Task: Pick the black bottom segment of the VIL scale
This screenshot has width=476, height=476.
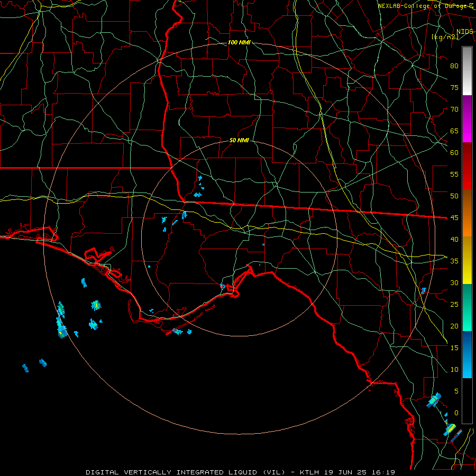Action: (x=467, y=401)
